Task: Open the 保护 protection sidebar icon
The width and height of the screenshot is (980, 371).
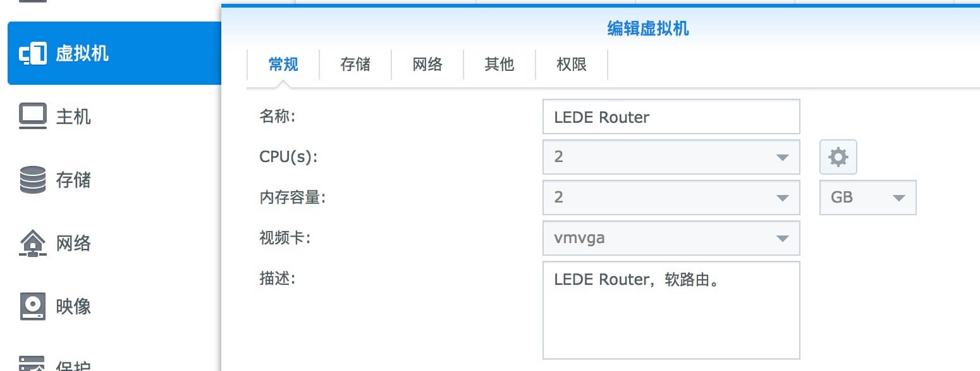Action: [33, 364]
